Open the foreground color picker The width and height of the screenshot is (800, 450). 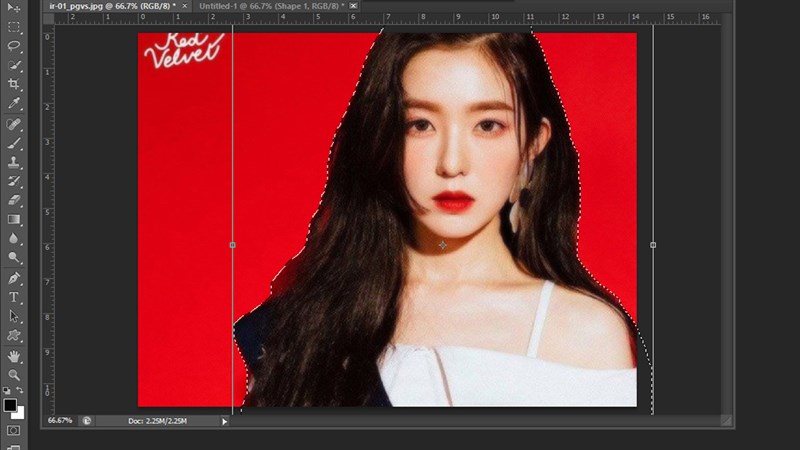pyautogui.click(x=10, y=405)
